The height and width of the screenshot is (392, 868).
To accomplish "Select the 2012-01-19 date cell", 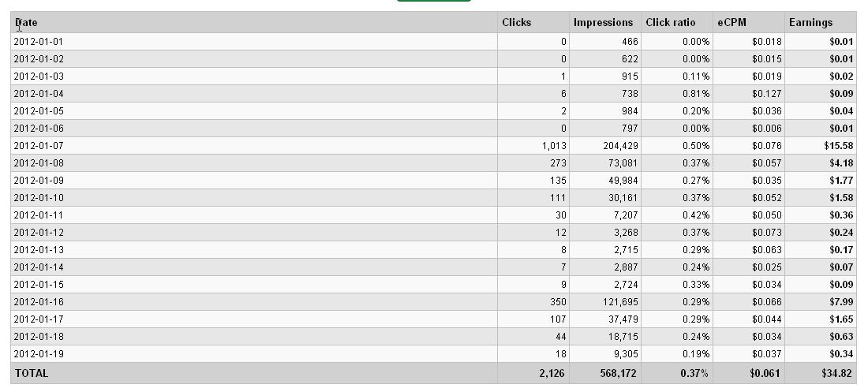I will click(x=39, y=354).
